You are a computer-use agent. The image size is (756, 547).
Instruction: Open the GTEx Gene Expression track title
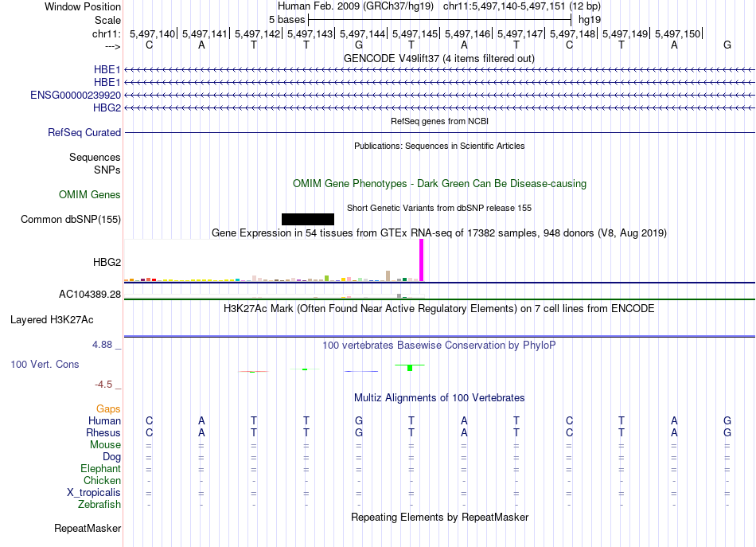pyautogui.click(x=439, y=233)
